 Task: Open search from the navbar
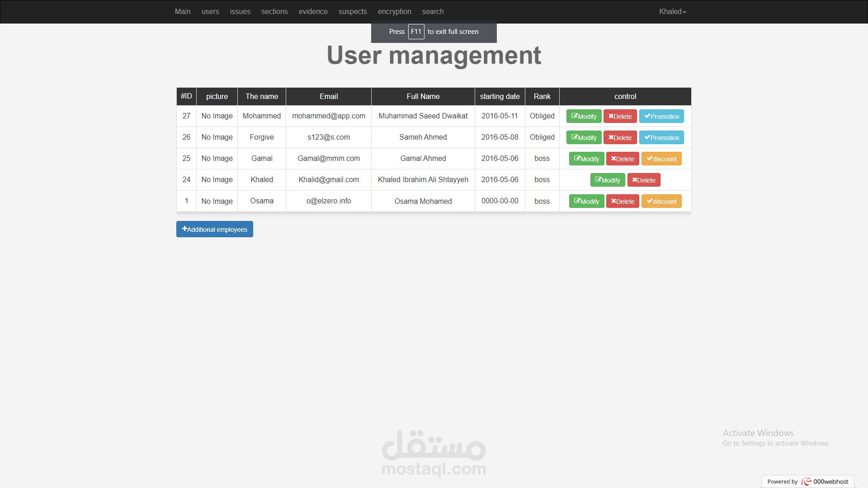coord(433,12)
